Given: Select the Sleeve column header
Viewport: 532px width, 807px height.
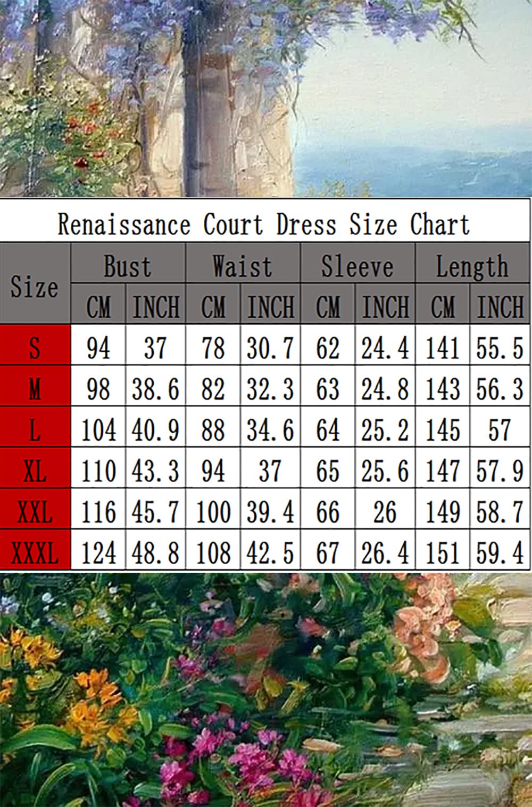Looking at the screenshot, I should tap(357, 265).
